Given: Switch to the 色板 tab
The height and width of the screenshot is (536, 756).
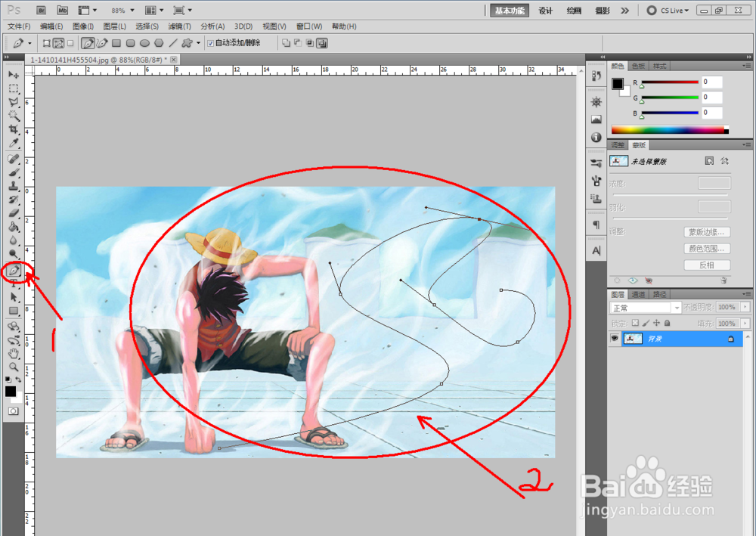Looking at the screenshot, I should tap(638, 66).
